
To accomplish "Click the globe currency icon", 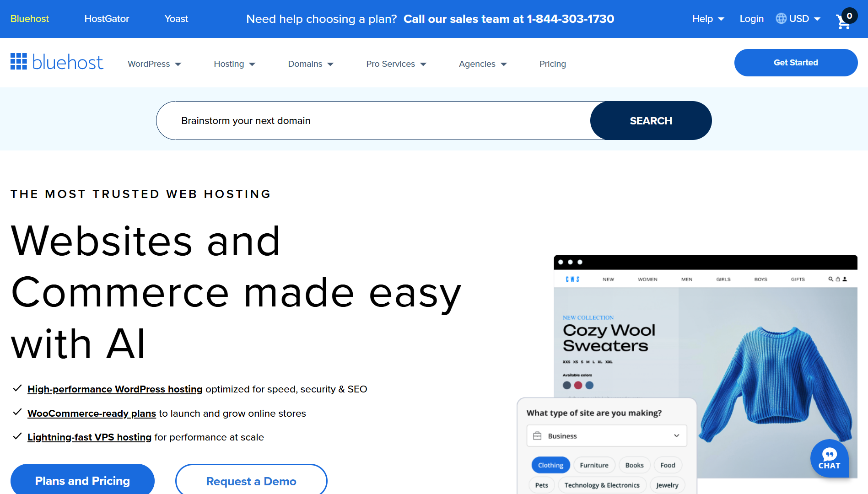I will coord(781,19).
